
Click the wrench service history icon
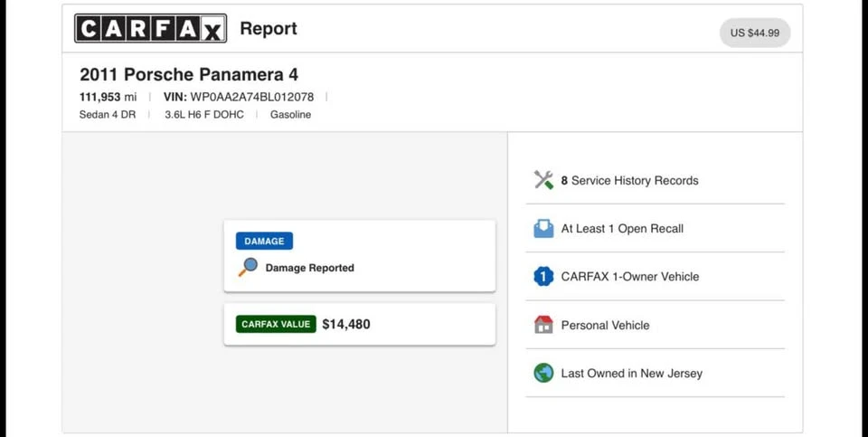[x=543, y=180]
